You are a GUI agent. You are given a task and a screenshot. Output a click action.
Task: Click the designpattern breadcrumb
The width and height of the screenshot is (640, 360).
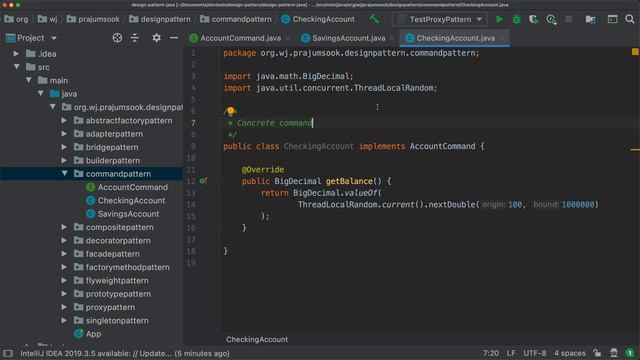pyautogui.click(x=160, y=19)
